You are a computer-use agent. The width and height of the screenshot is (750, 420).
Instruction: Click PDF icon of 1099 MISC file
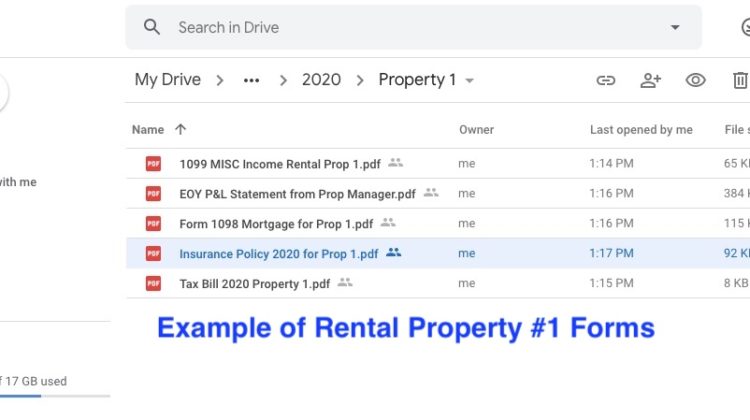pyautogui.click(x=153, y=163)
